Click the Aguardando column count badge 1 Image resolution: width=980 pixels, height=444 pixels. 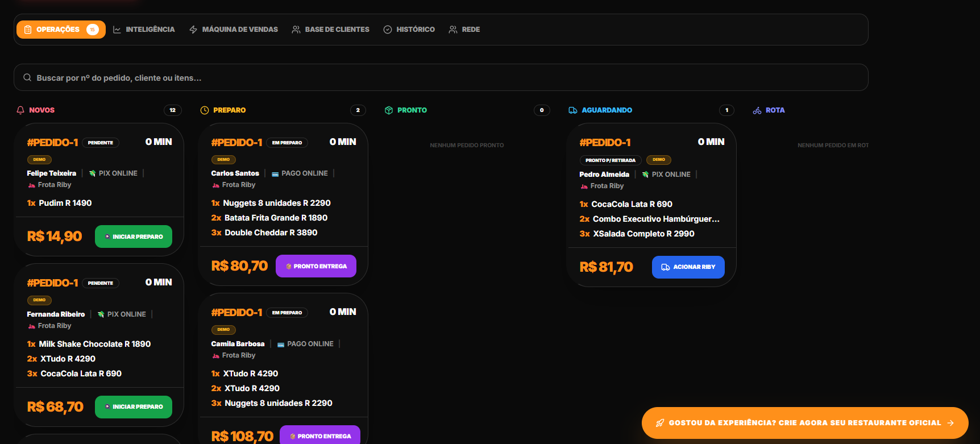pos(726,110)
